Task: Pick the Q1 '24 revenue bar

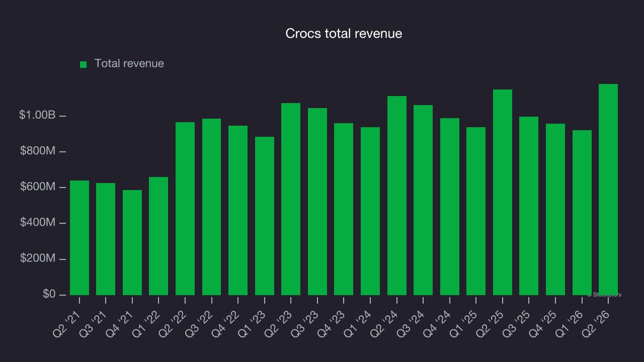Action: (x=370, y=211)
